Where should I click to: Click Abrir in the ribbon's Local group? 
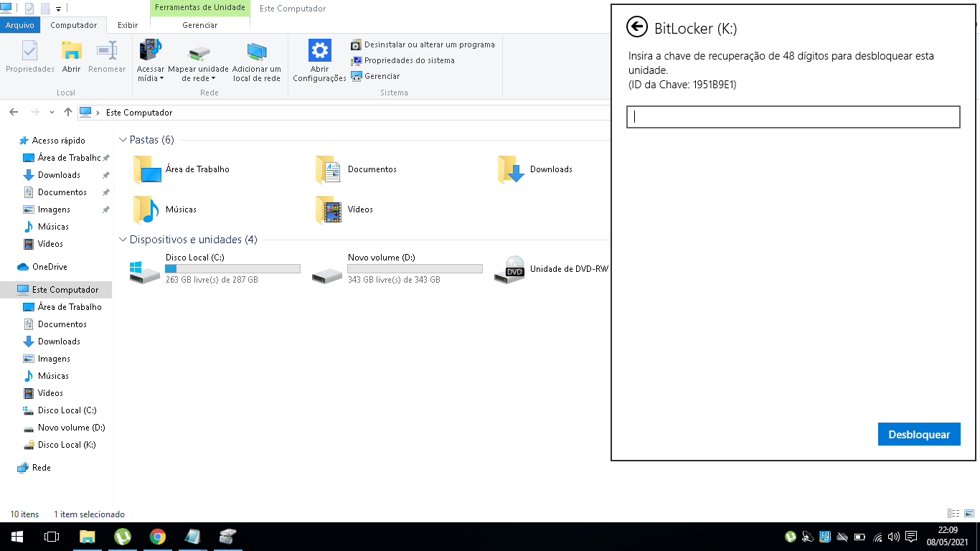pos(71,57)
